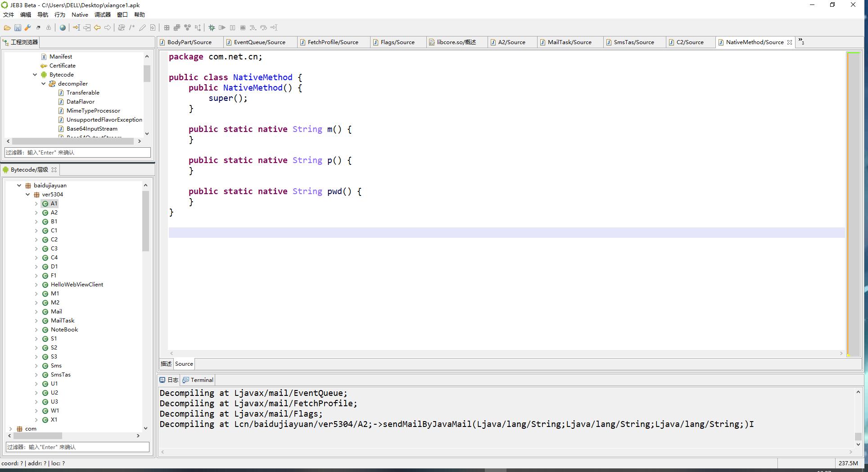Viewport: 868px width, 472px height.
Task: Click the decompile gears icon
Action: coord(122,27)
